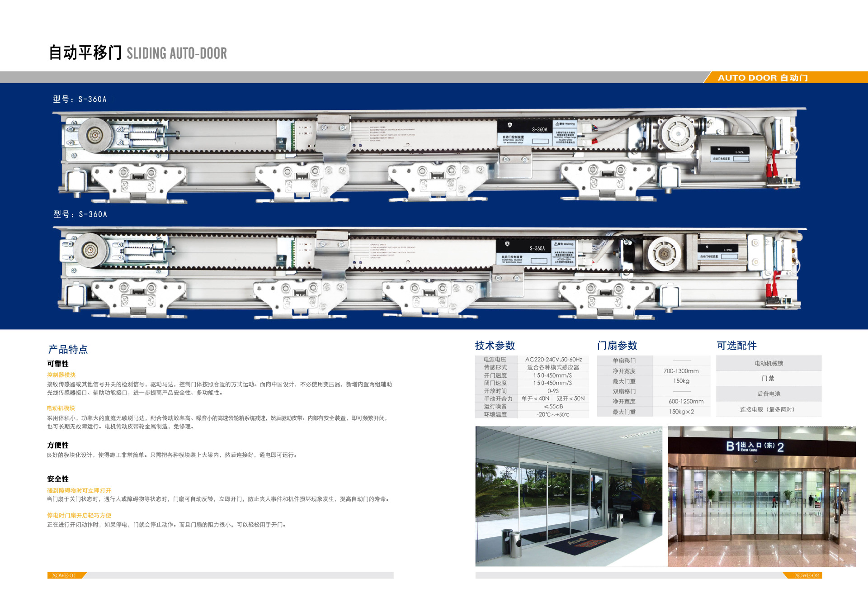Click the title "自动平移门"
This screenshot has height=593, width=868.
[x=85, y=52]
